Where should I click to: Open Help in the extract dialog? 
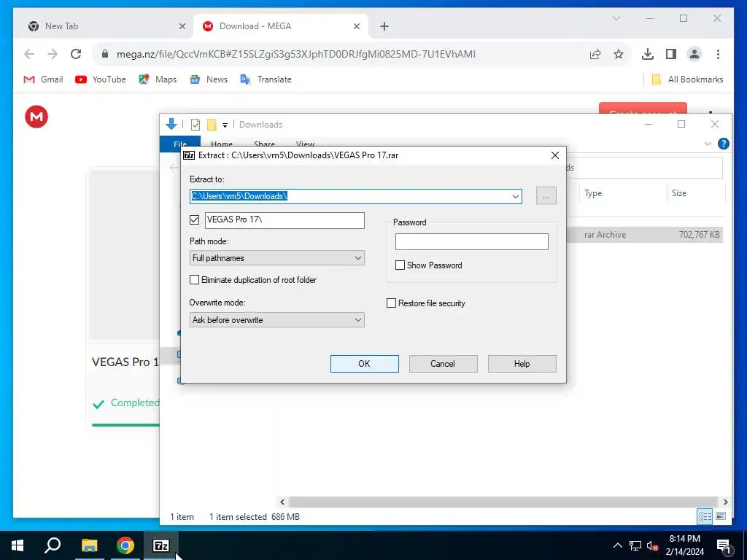coord(522,364)
